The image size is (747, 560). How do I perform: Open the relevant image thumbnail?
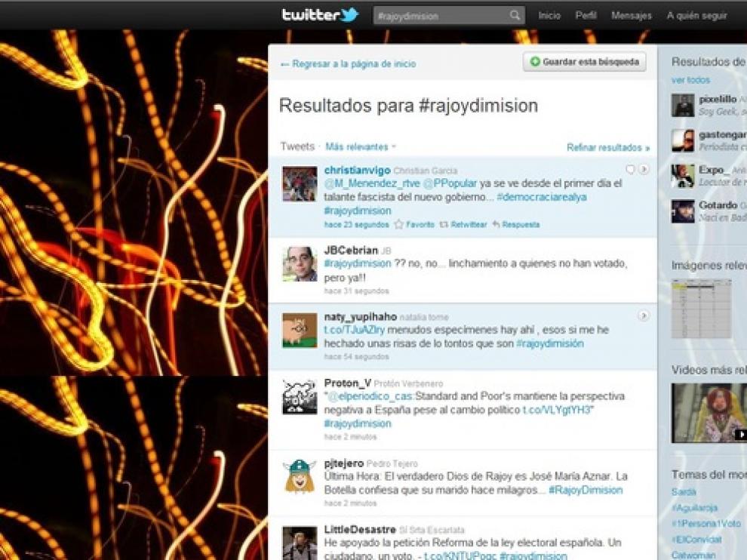click(x=701, y=309)
